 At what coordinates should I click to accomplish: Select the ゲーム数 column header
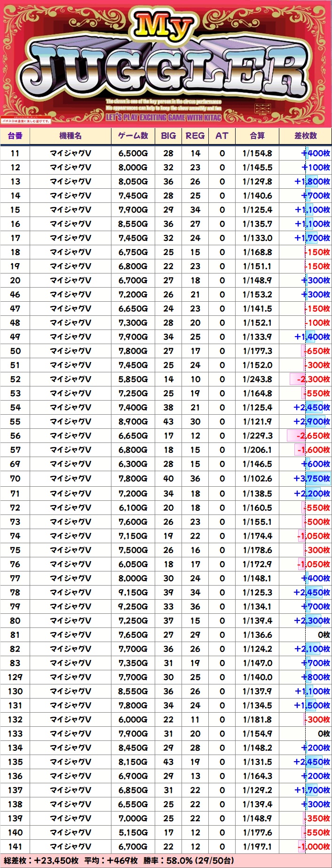pyautogui.click(x=133, y=136)
